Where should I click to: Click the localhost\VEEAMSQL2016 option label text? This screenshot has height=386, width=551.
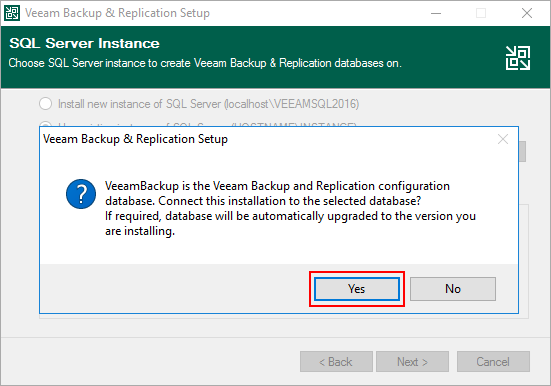tap(208, 104)
